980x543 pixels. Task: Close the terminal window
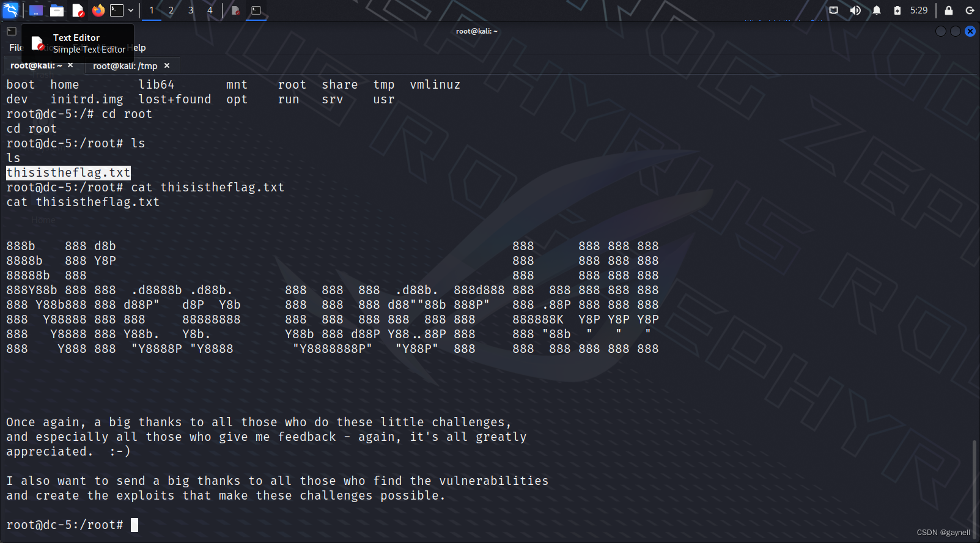pos(970,31)
